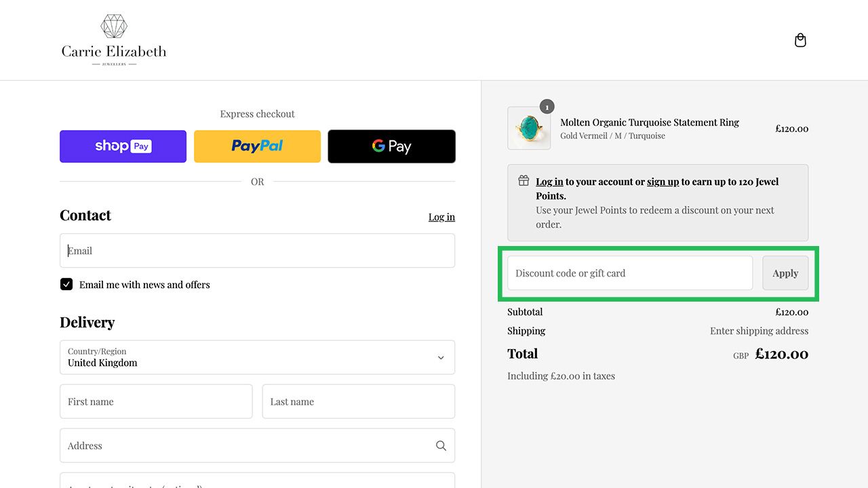Click the Carrie Elizabeth logo
Screen dimensions: 868x488
pos(114,41)
